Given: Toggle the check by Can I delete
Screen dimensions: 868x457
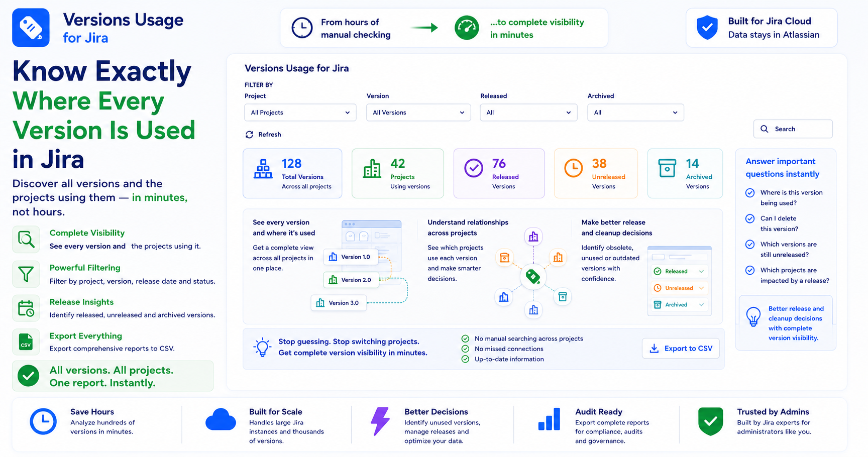Looking at the screenshot, I should [750, 218].
